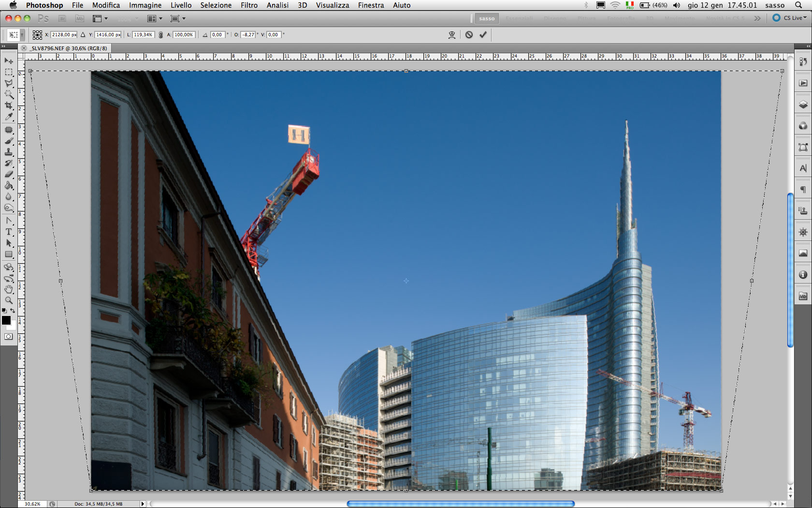Screen dimensions: 812x508
Task: Reset default foreground and background colors
Action: 4,311
